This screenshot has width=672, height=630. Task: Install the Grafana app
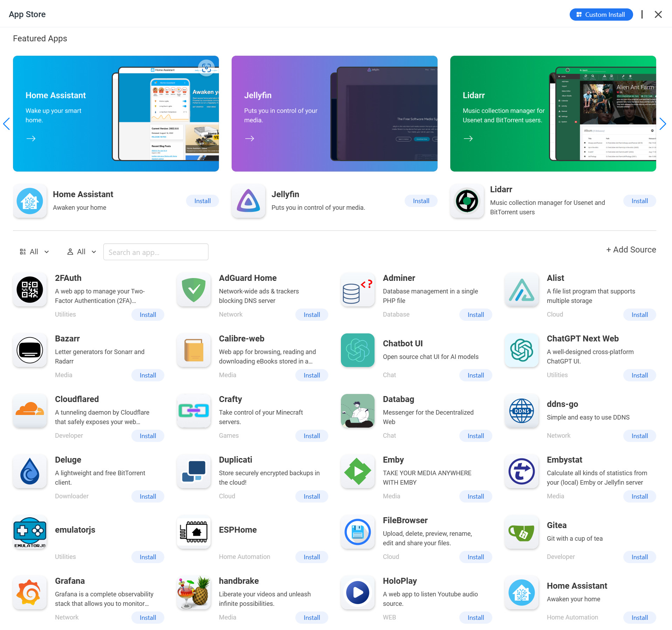pyautogui.click(x=148, y=618)
